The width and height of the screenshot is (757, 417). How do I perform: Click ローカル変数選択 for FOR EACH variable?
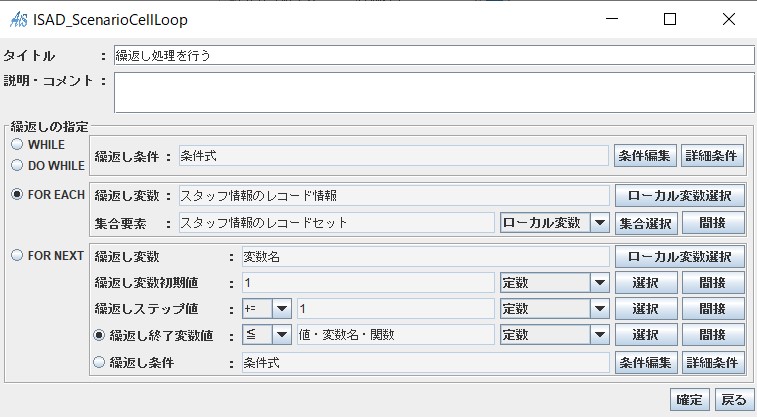click(679, 195)
